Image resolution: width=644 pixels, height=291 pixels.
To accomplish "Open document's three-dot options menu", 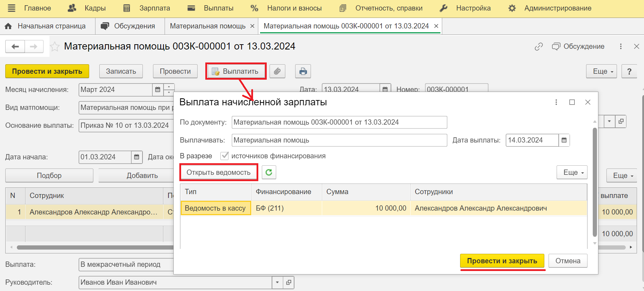I will pyautogui.click(x=621, y=46).
